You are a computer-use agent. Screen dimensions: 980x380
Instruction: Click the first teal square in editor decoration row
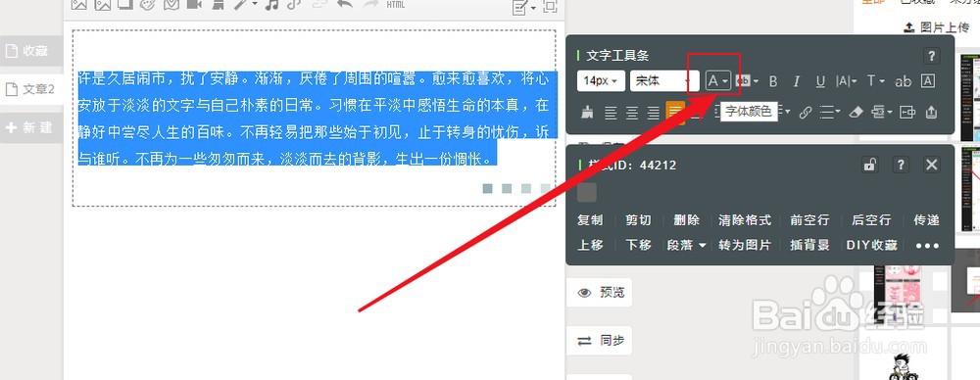point(488,188)
